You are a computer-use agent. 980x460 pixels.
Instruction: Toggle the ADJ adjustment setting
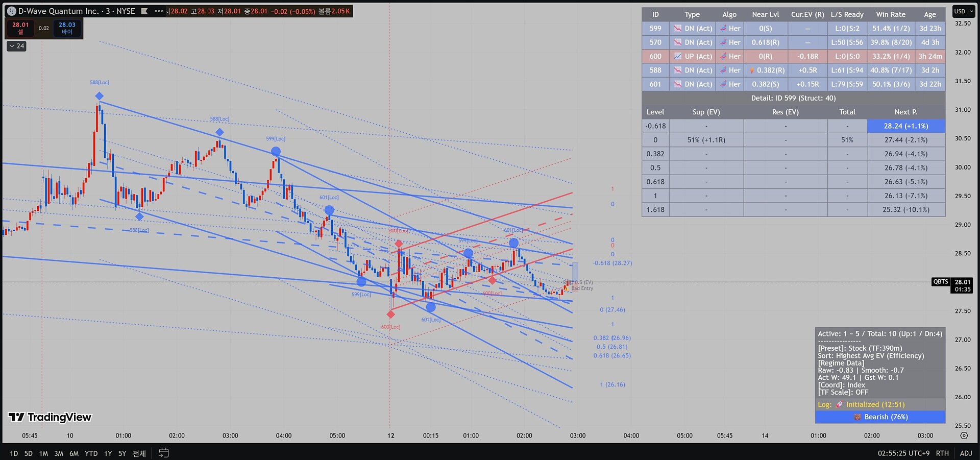point(966,453)
